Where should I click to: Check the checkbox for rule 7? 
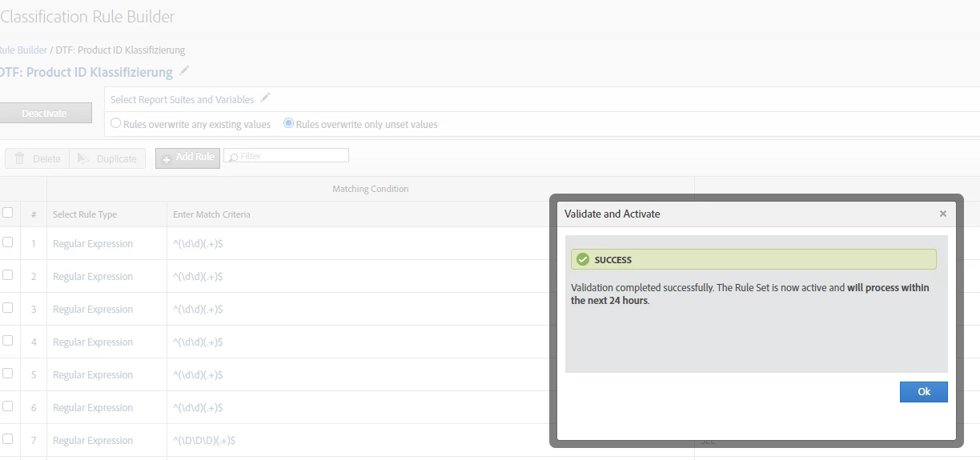pos(7,438)
